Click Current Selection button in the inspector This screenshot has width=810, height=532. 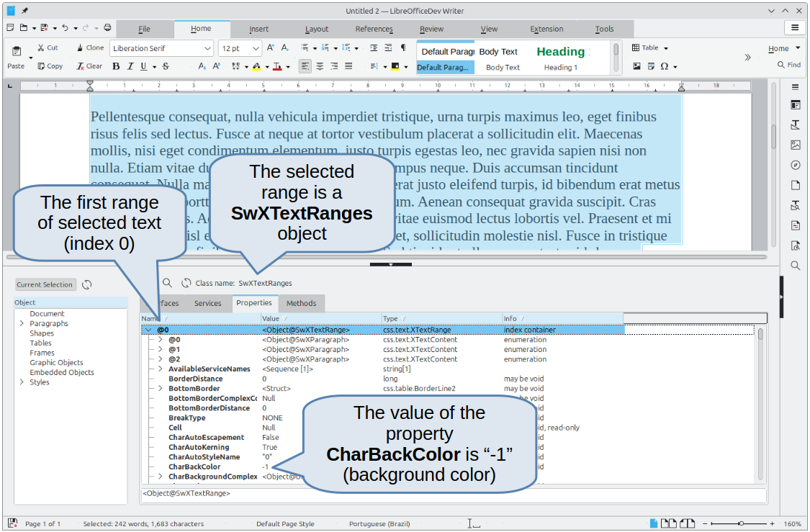coord(45,284)
